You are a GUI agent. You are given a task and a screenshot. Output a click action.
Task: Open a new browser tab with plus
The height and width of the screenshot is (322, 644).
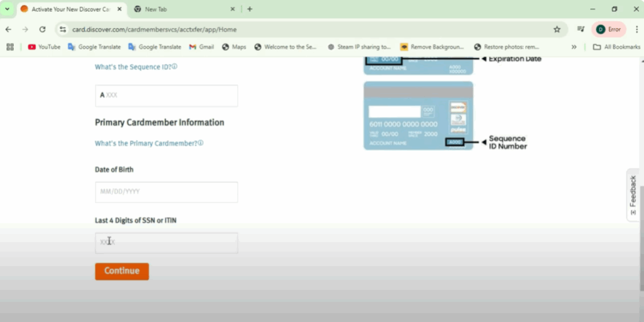coord(250,9)
